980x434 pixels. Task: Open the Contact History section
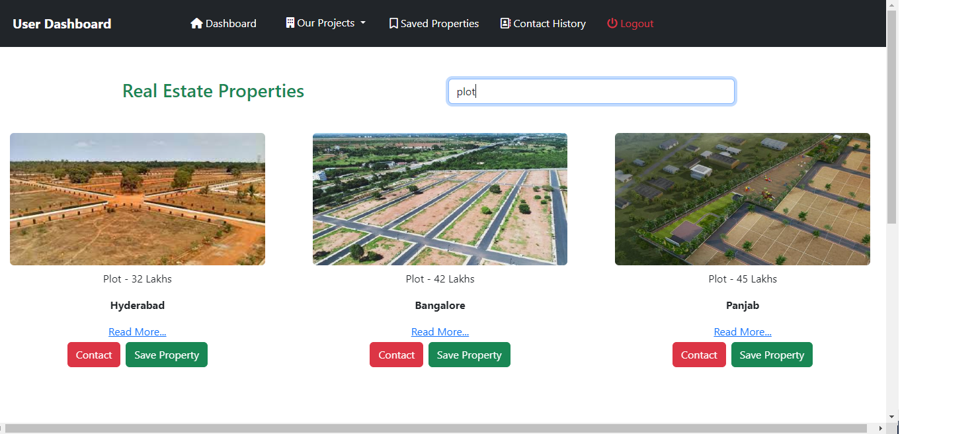(550, 22)
